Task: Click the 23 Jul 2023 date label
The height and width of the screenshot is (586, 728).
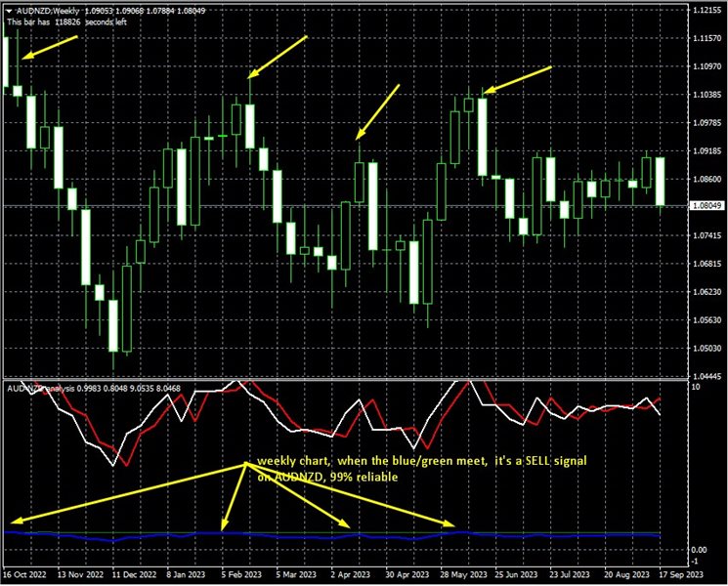Action: [x=570, y=574]
